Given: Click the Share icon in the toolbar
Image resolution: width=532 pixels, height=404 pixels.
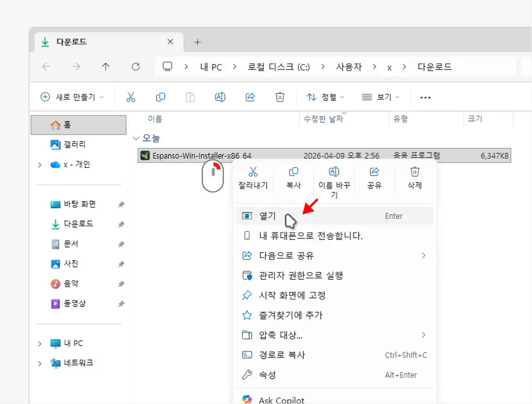Looking at the screenshot, I should click(x=250, y=97).
